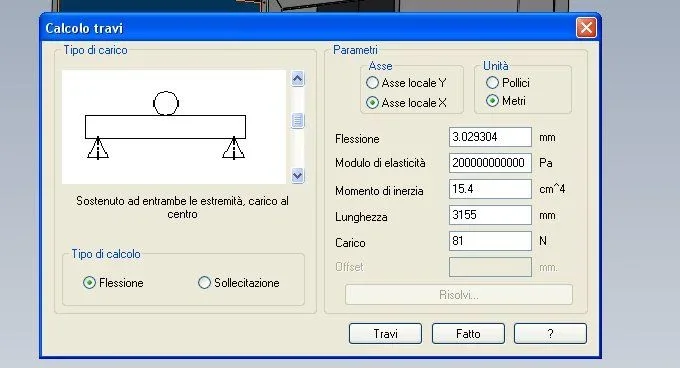The width and height of the screenshot is (680, 368).
Task: Click the 'Calcolo travi' title bar text
Action: tap(84, 28)
